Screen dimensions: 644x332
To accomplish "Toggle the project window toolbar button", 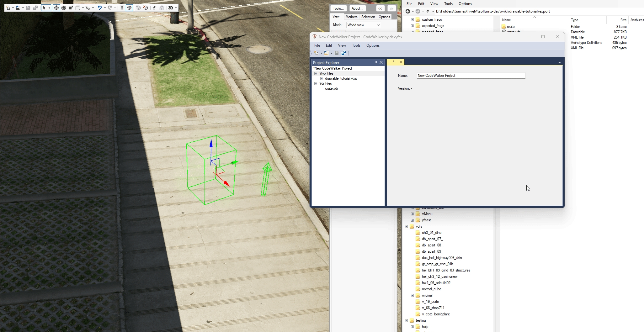I will (129, 8).
